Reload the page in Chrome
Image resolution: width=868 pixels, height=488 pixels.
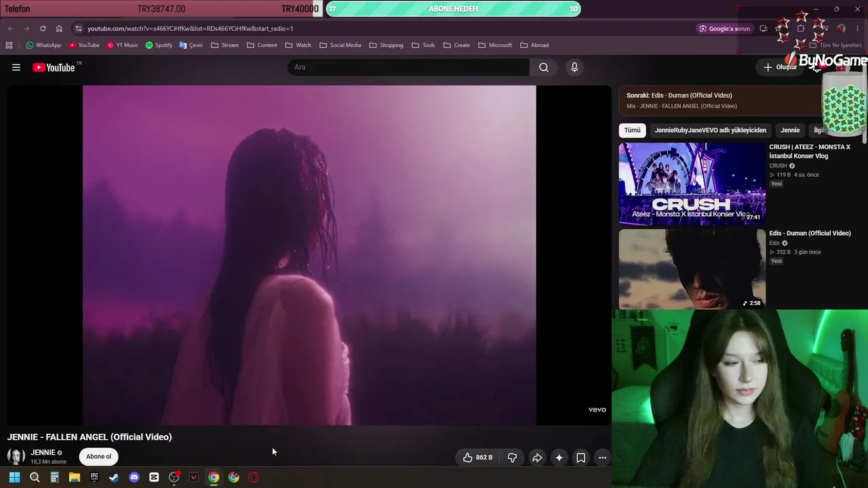tap(43, 28)
